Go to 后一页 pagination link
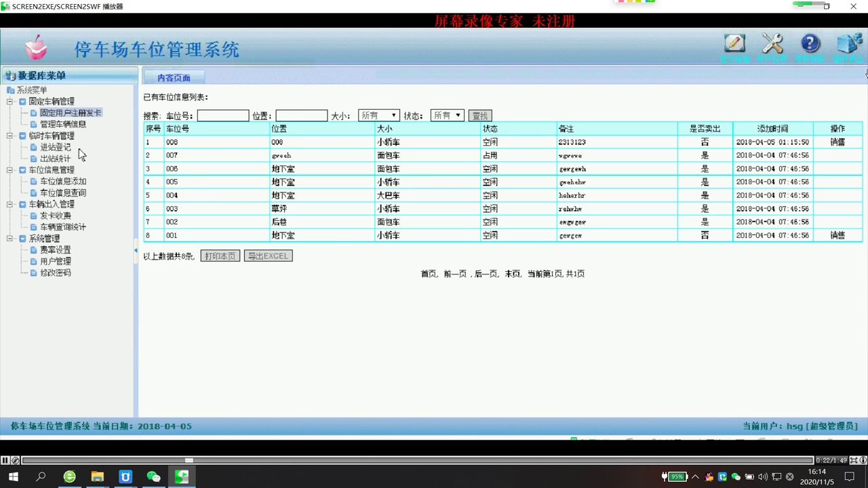The height and width of the screenshot is (488, 868). click(487, 274)
